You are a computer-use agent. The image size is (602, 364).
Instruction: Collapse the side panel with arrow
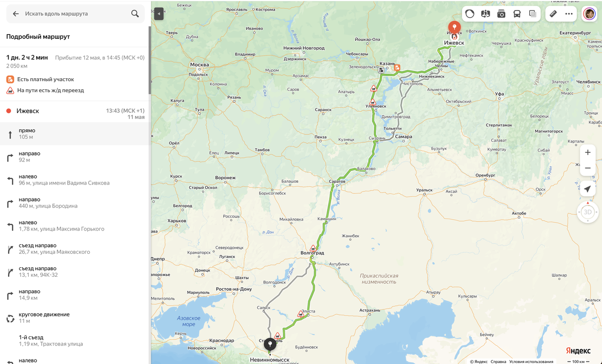(x=159, y=14)
